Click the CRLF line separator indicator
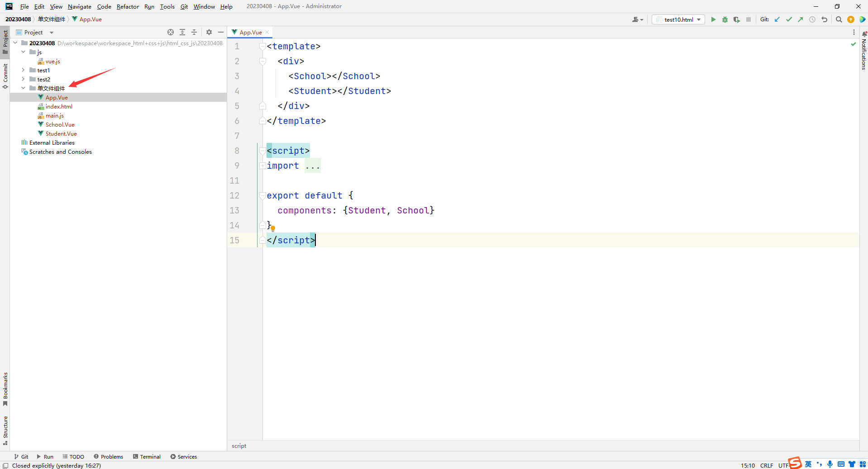This screenshot has height=469, width=868. (x=767, y=465)
